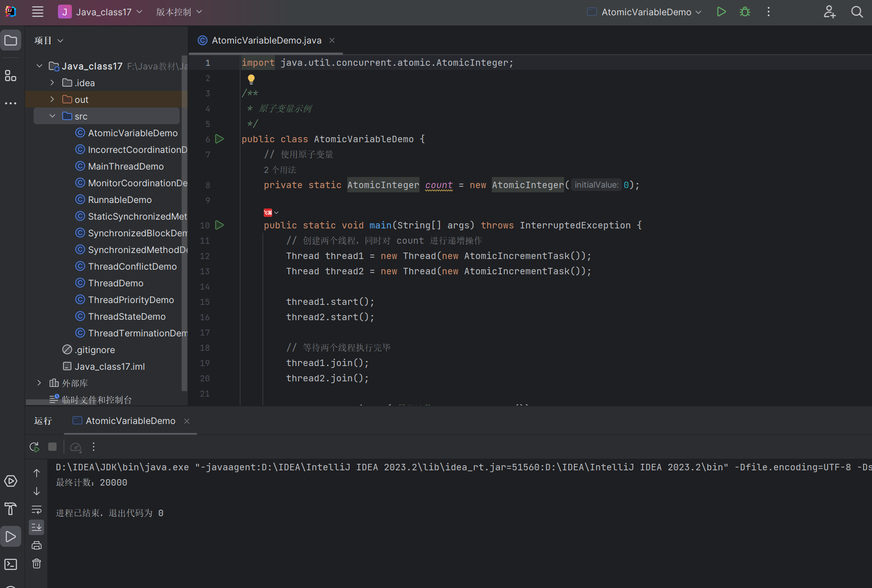Click the run gutter icon beside class declaration
This screenshot has height=588, width=872.
click(x=220, y=139)
